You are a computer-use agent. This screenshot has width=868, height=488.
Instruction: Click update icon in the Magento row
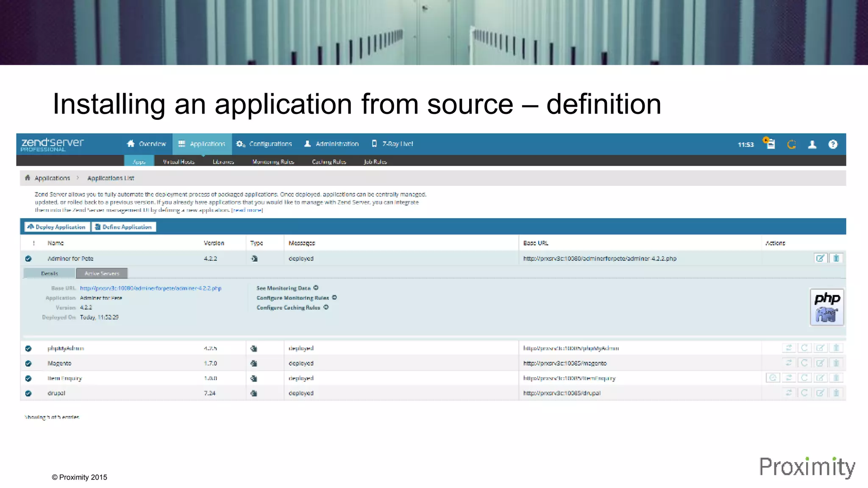point(789,363)
